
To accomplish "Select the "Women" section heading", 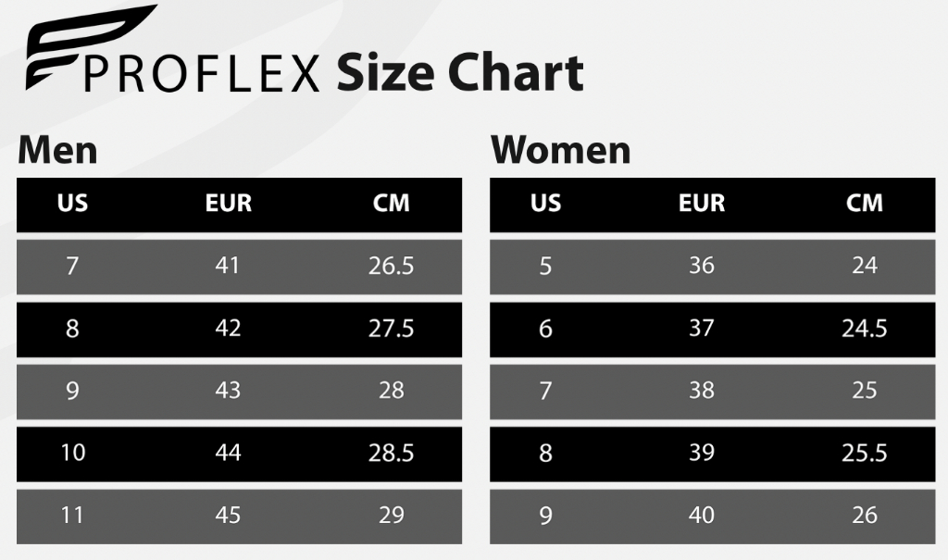I will tap(560, 151).
